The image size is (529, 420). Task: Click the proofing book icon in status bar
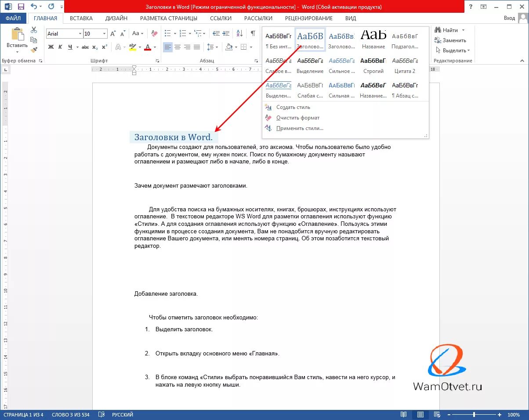tap(101, 415)
